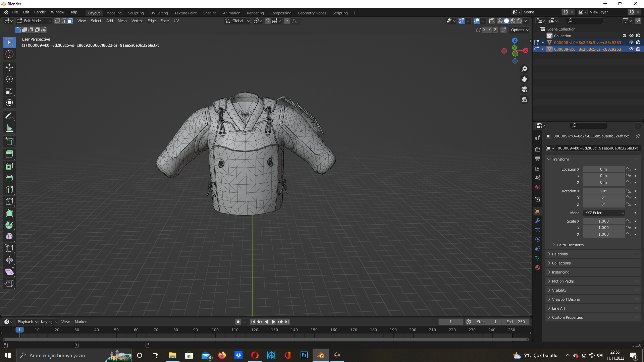Select the Knife tool
The height and width of the screenshot is (362, 644).
(9, 201)
